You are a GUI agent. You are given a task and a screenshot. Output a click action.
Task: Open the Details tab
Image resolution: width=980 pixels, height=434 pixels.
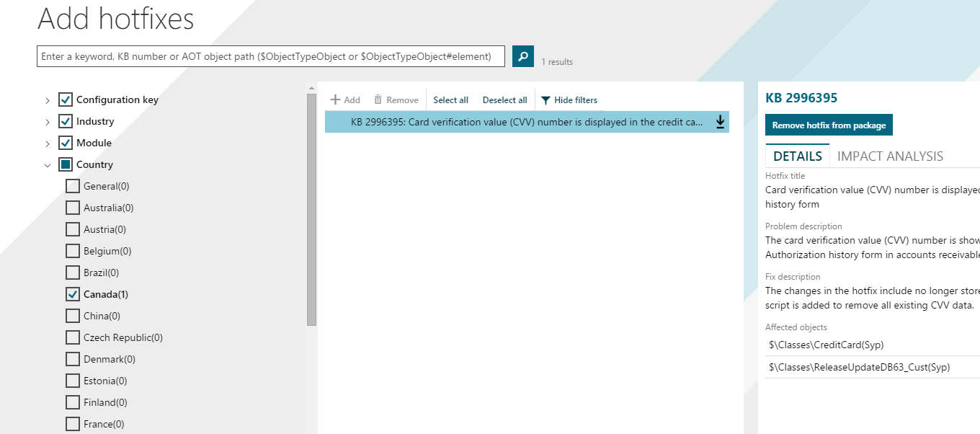[797, 156]
